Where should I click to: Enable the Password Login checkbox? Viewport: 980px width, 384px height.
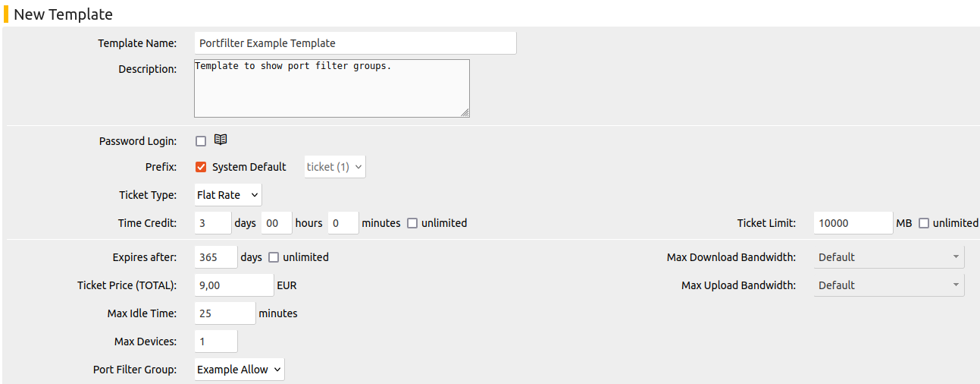point(201,141)
